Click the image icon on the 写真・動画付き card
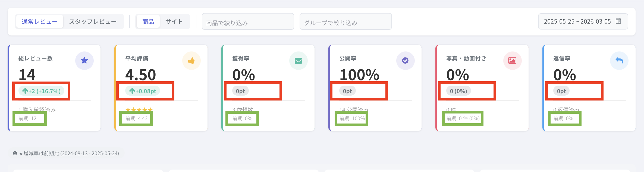 coord(512,60)
